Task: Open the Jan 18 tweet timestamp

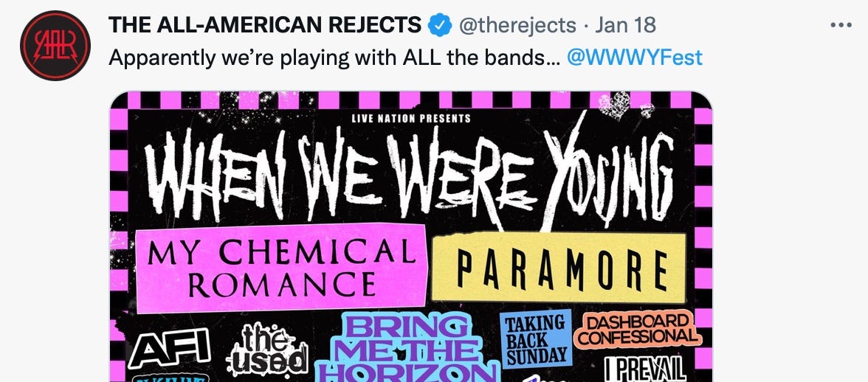Action: [626, 25]
